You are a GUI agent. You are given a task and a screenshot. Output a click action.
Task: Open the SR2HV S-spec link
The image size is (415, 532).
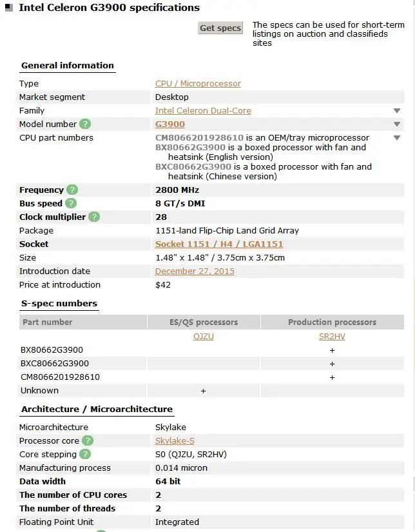point(332,337)
